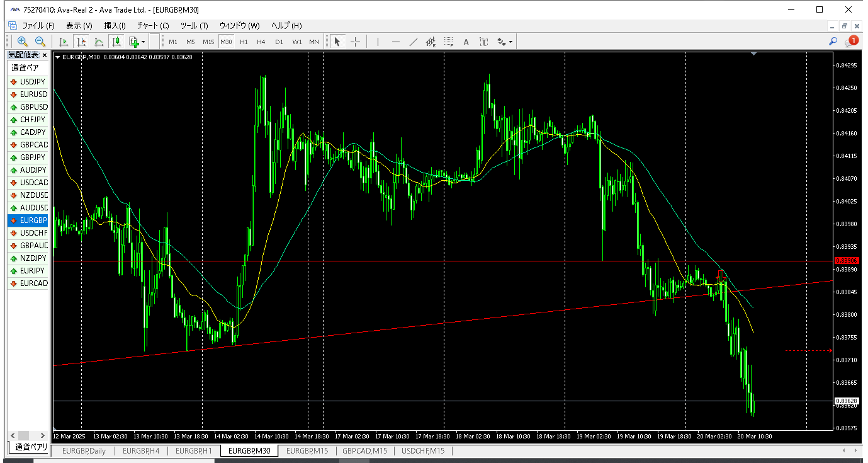Select USDCHF in market watch list

(28, 233)
